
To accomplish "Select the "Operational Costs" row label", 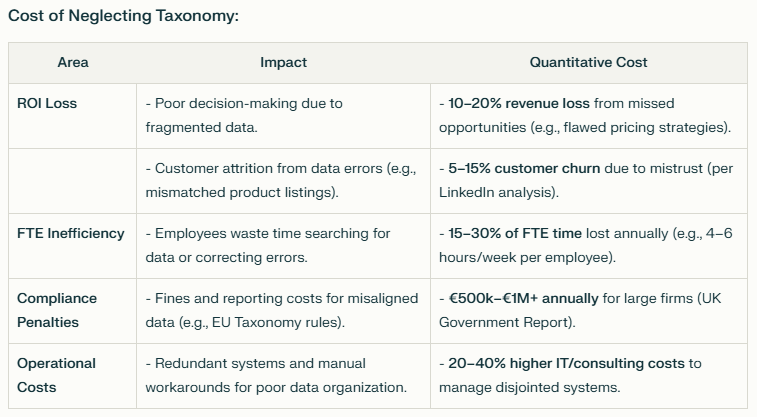I will pyautogui.click(x=57, y=375).
